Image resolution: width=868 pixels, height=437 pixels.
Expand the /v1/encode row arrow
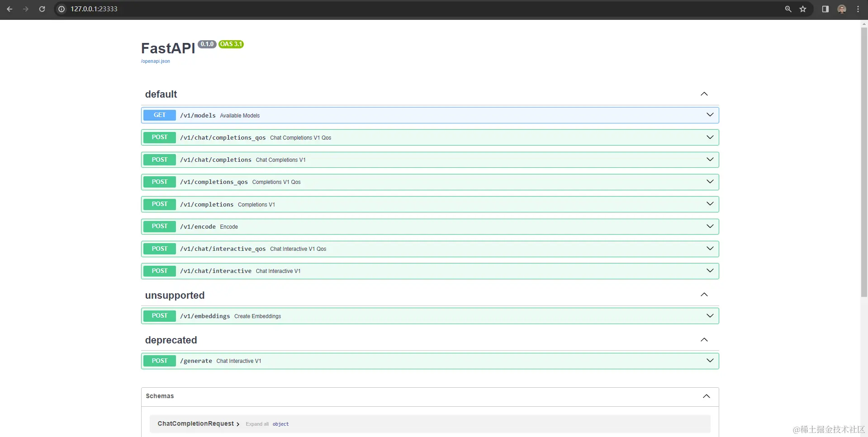710,226
